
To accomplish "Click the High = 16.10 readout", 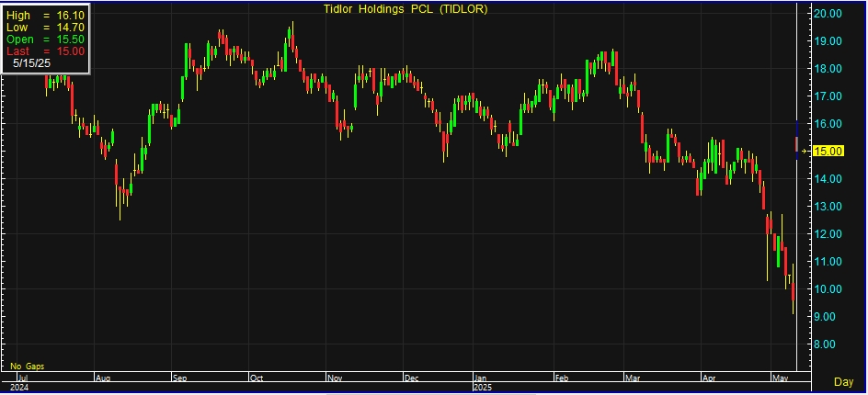I will click(x=45, y=16).
